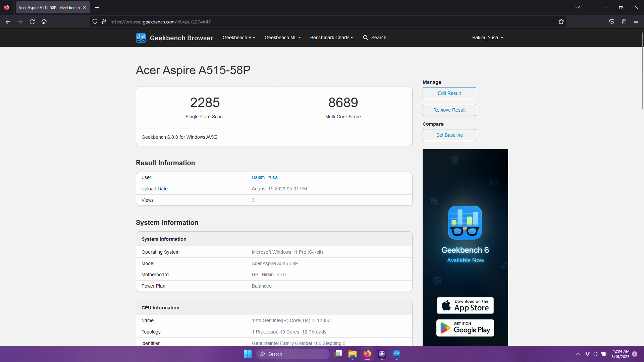Click the Get it on Google Play badge

pos(465,328)
